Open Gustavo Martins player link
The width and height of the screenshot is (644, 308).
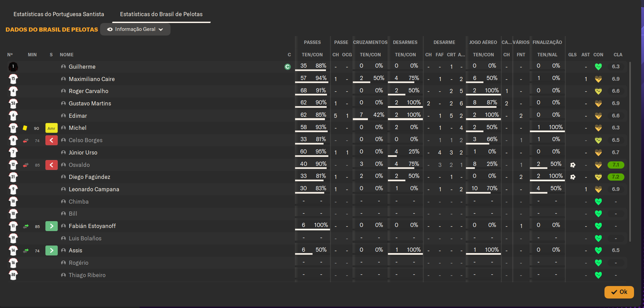pos(90,103)
